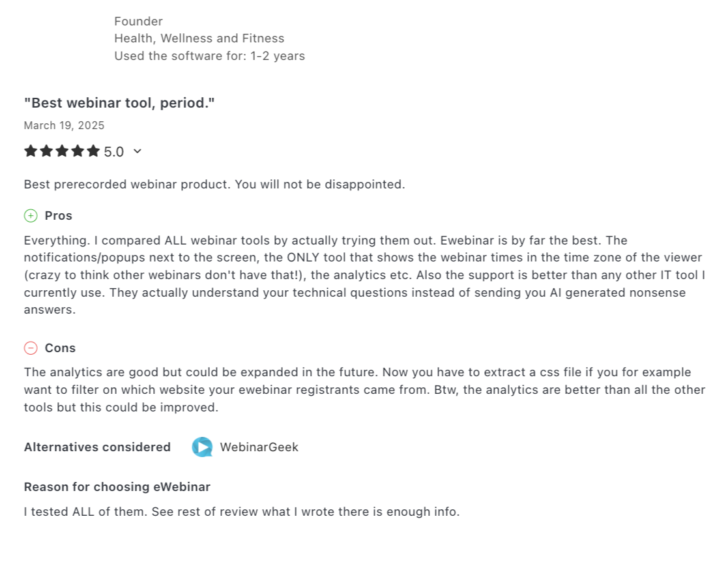
Task: Open the WebinarGeek alternative link
Action: pyautogui.click(x=259, y=447)
